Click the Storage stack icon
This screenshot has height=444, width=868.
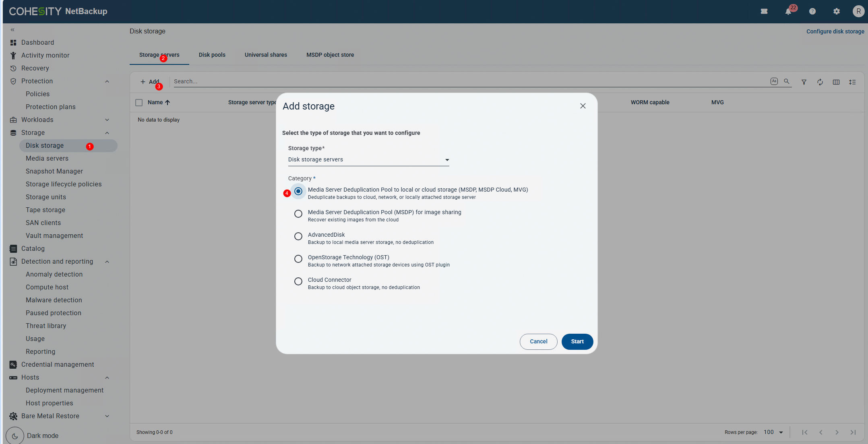pos(13,133)
